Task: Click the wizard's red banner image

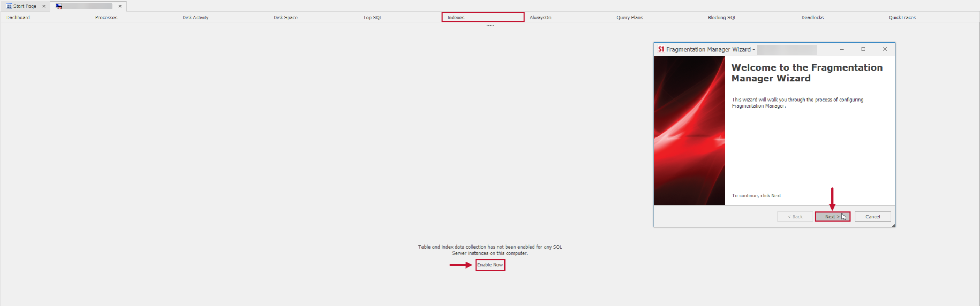Action: pyautogui.click(x=689, y=131)
